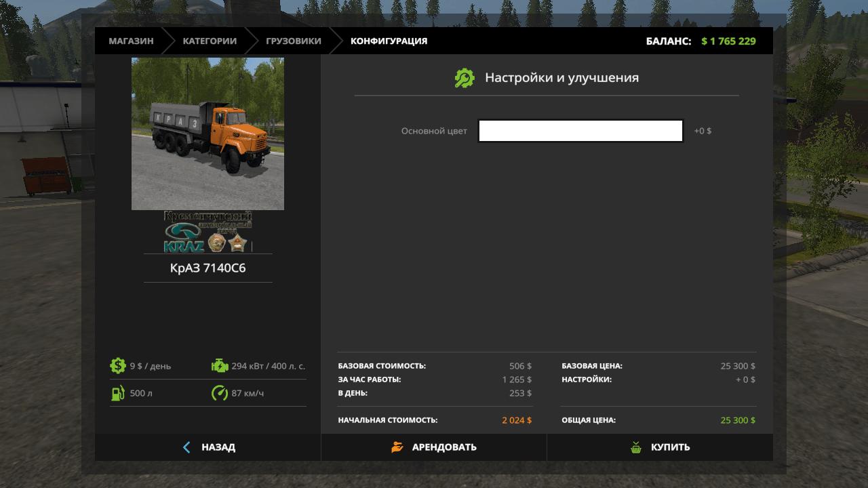Return to the Грузовики category
The image size is (868, 488).
tap(294, 41)
